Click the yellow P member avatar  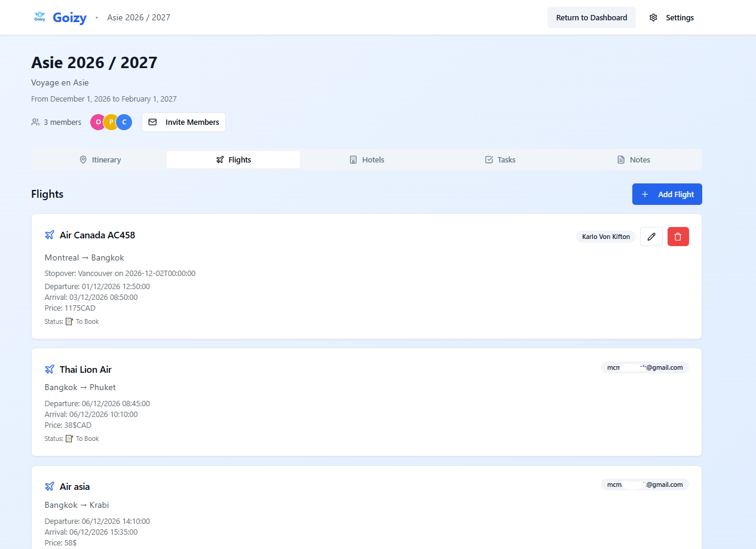pyautogui.click(x=111, y=122)
